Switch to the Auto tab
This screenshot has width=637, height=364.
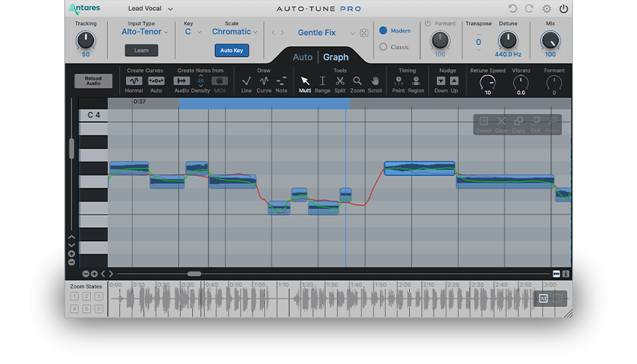(x=302, y=57)
